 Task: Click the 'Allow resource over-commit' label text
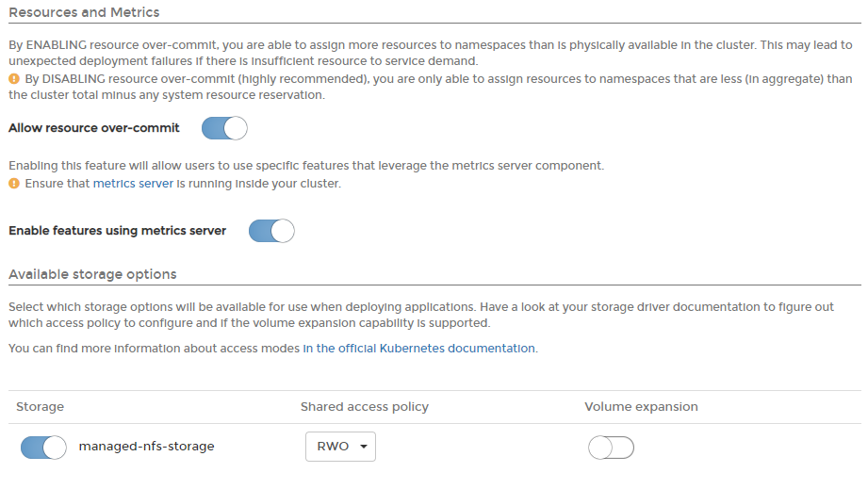94,128
